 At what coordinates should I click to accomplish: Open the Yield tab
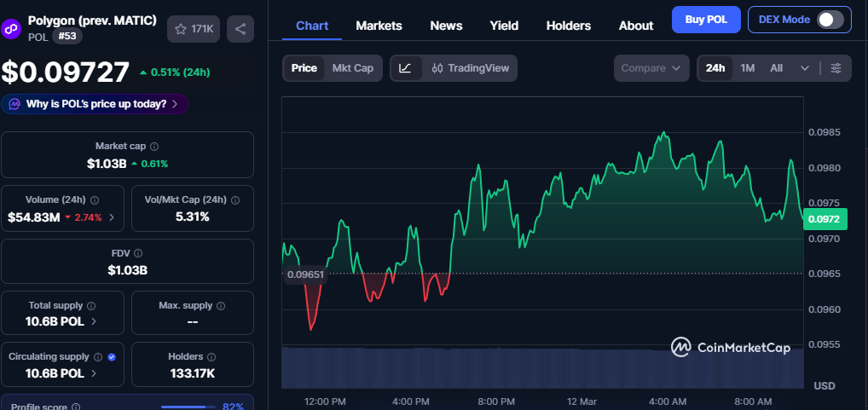click(504, 26)
